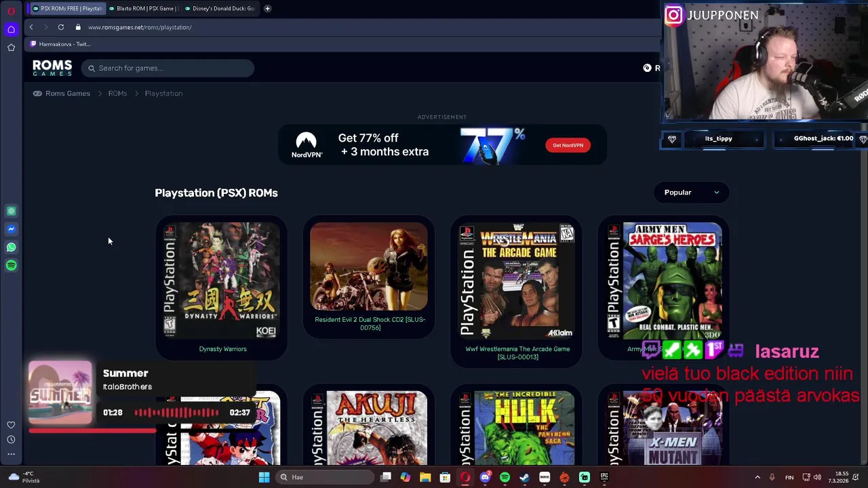Open File Explorer from the taskbar
Viewport: 868px width, 488px height.
click(425, 477)
